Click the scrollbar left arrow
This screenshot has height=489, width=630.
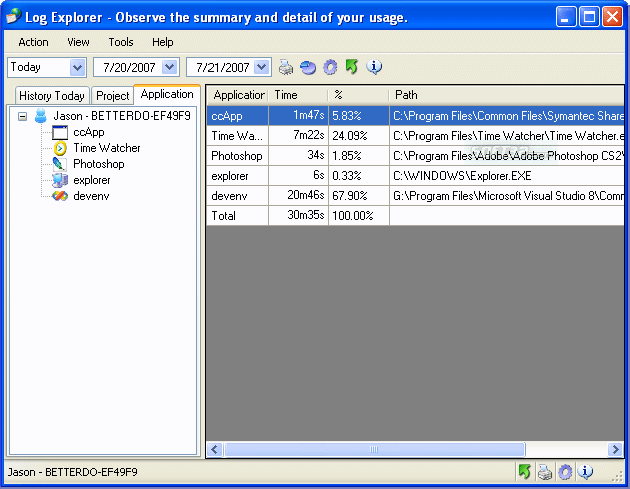pyautogui.click(x=215, y=449)
